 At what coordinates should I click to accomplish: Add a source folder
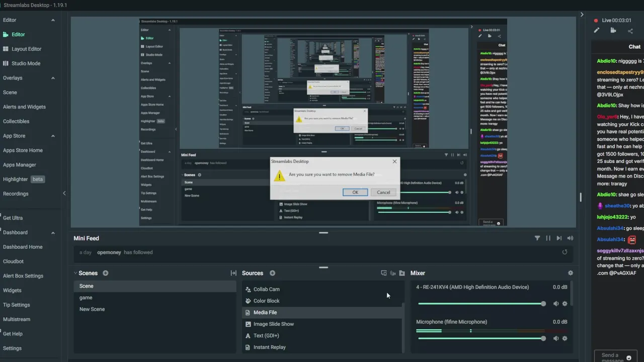tap(402, 273)
